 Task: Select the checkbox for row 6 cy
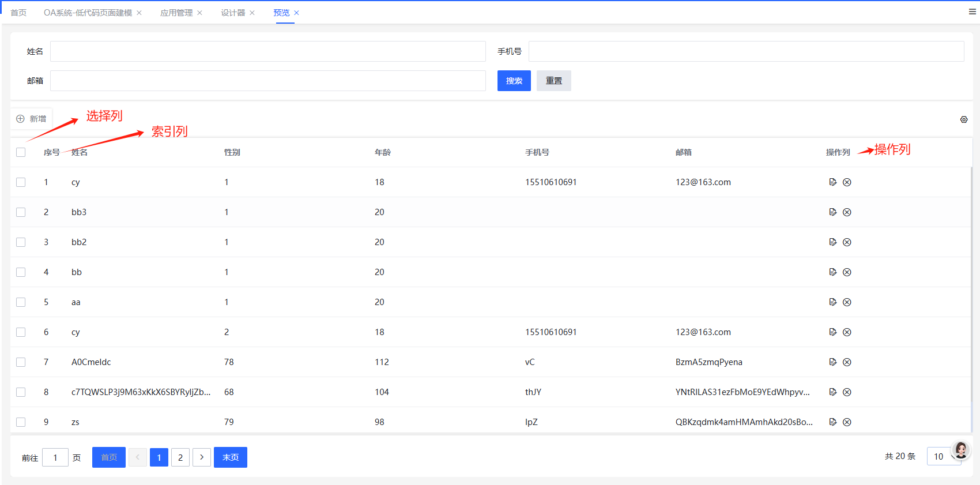coord(21,332)
